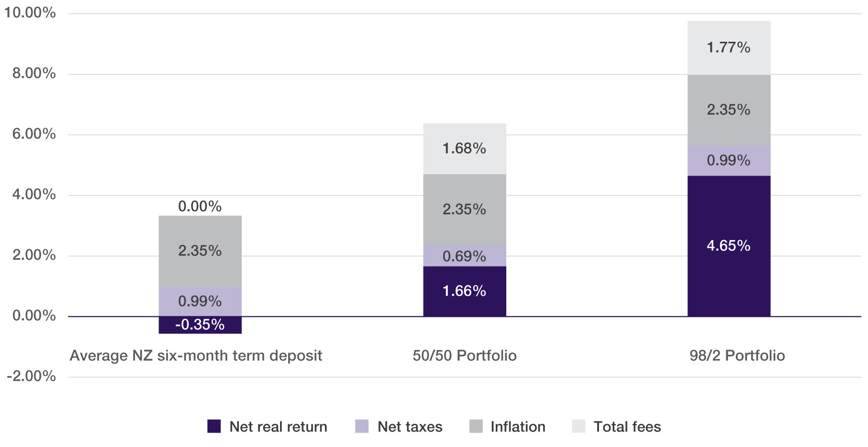Click the 50/50 Portfolio axis label
Screen dimensions: 868x447
[x=465, y=355]
